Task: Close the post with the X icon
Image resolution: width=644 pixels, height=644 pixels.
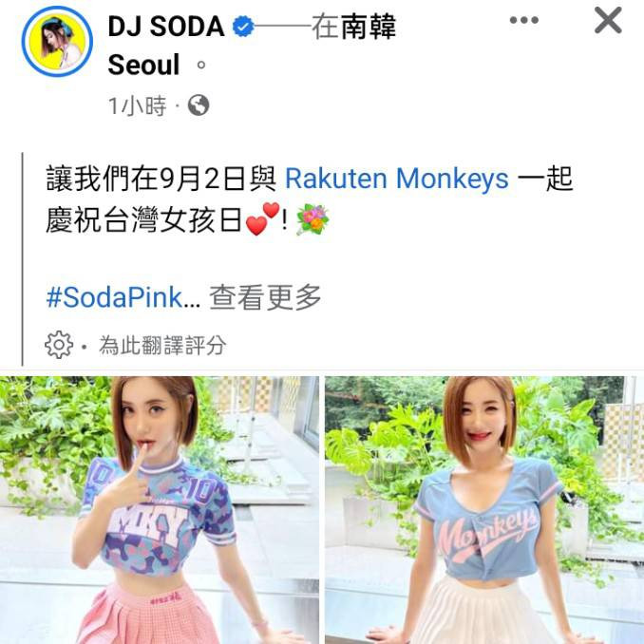Action: (x=608, y=20)
